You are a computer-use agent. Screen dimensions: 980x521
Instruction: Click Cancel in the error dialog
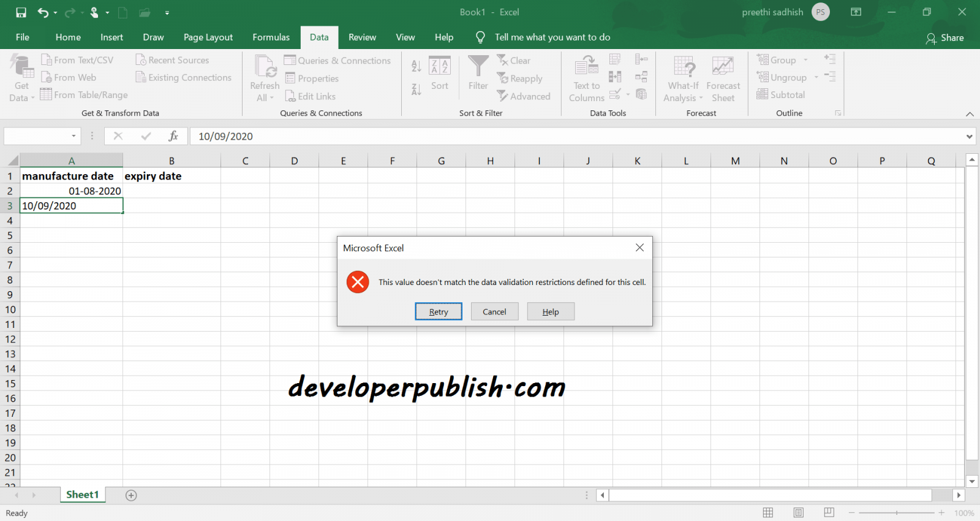coord(494,311)
